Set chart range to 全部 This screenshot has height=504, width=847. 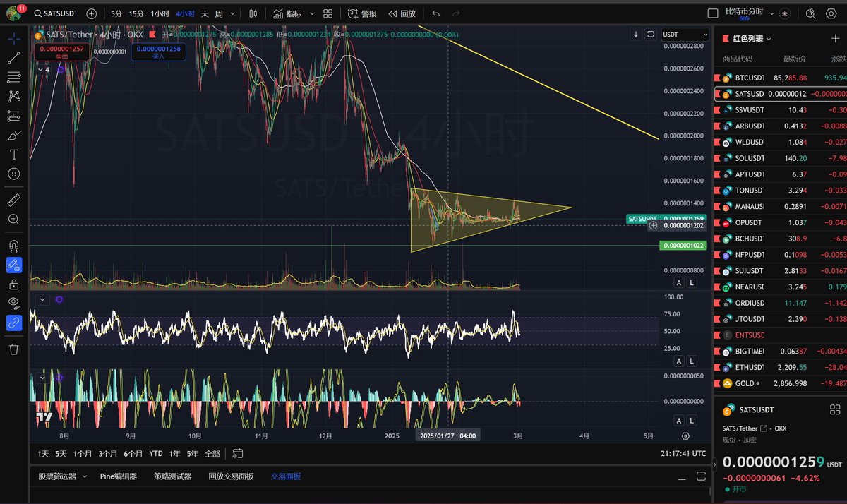(x=212, y=453)
